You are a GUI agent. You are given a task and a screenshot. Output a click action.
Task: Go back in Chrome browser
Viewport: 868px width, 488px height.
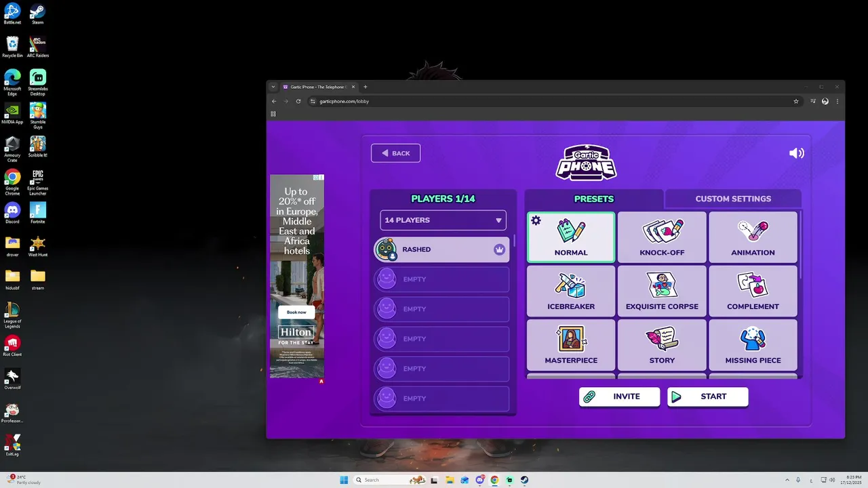274,101
